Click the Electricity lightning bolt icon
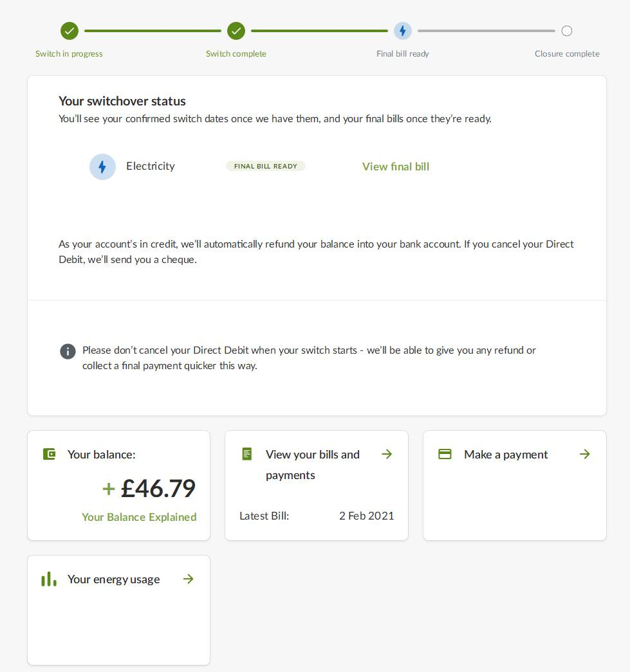This screenshot has width=630, height=672. tap(102, 167)
